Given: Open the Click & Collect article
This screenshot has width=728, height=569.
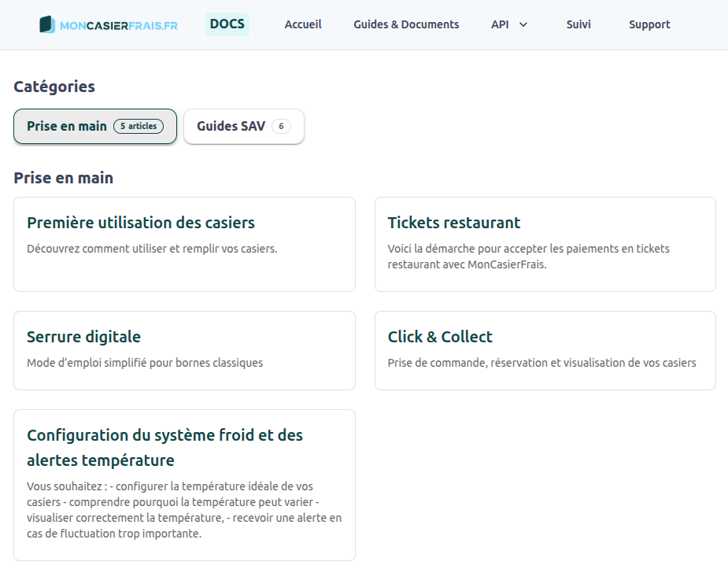Looking at the screenshot, I should pyautogui.click(x=440, y=337).
